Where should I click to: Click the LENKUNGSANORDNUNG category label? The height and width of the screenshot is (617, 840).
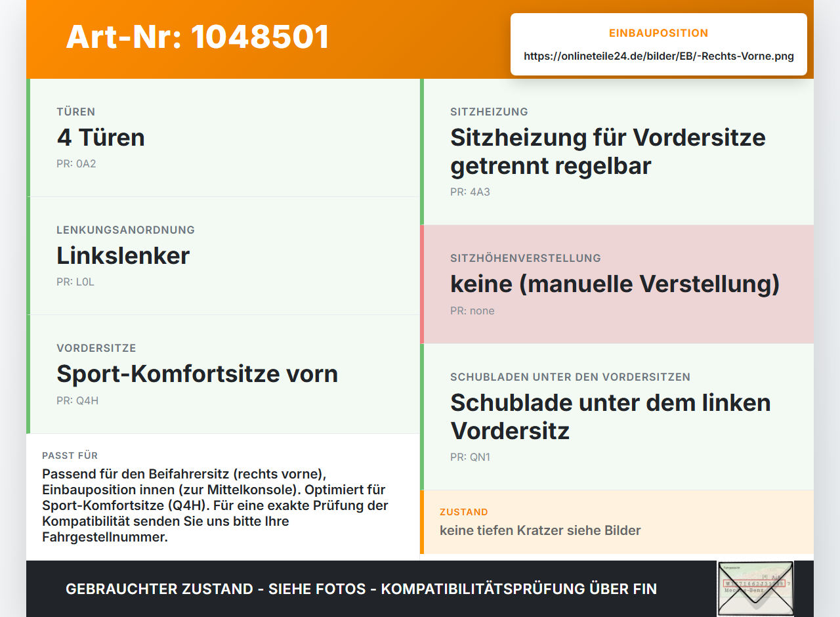click(x=125, y=230)
